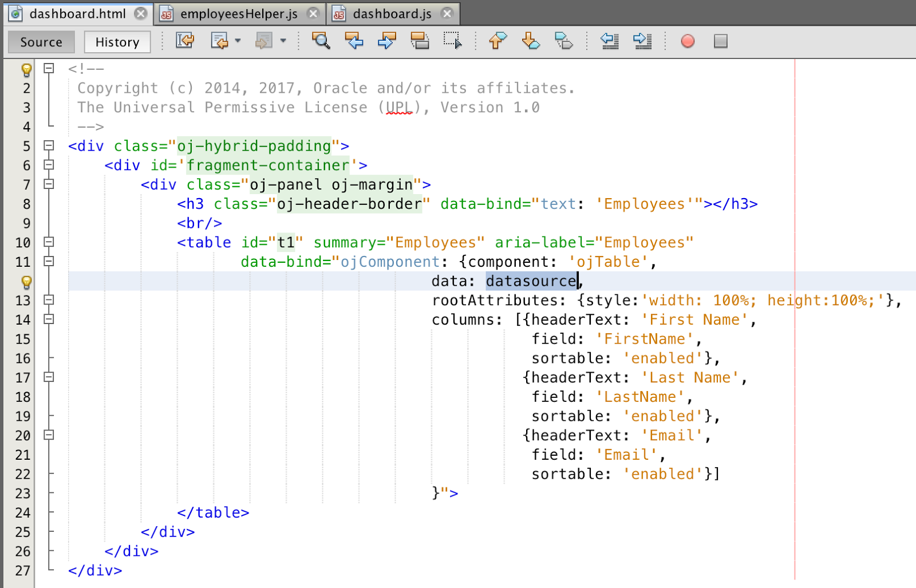916x588 pixels.
Task: Start macro recording with the red circle icon
Action: [x=688, y=41]
